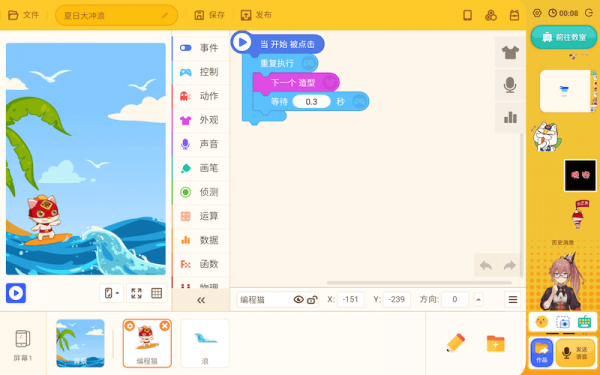Select the 背景 background thumbnail
Screen dimensions: 600x375
(x=80, y=343)
